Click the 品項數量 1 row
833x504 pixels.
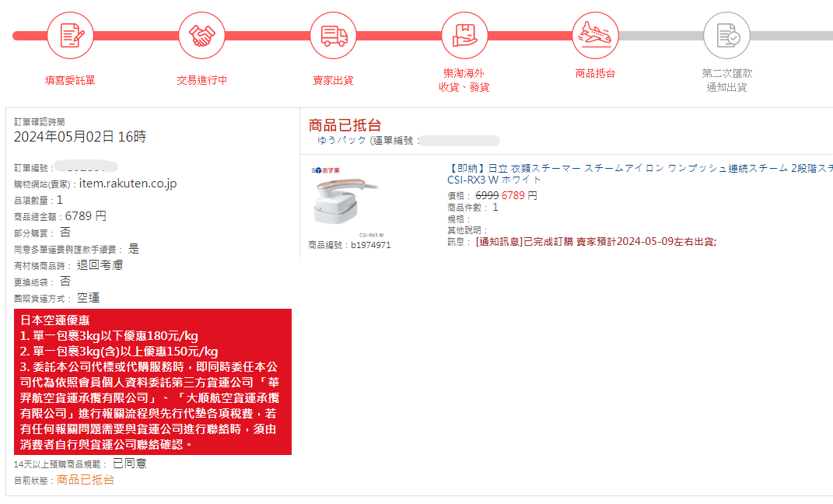click(x=38, y=200)
